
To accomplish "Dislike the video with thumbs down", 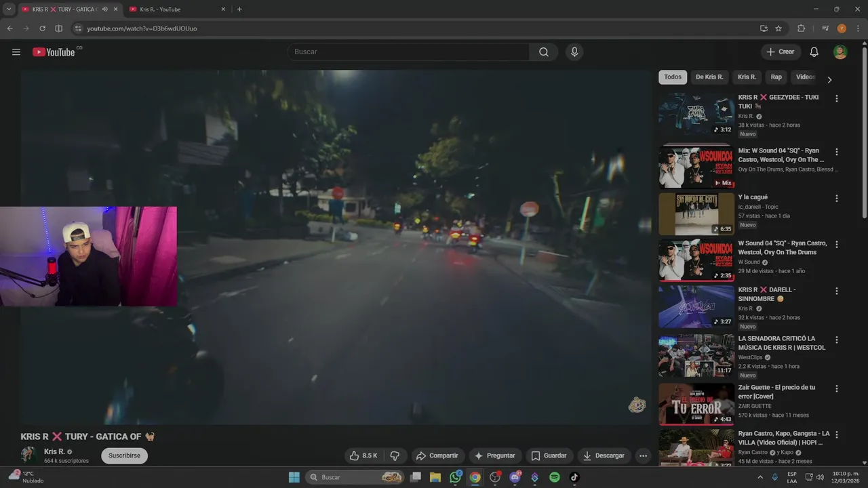I will [x=395, y=455].
